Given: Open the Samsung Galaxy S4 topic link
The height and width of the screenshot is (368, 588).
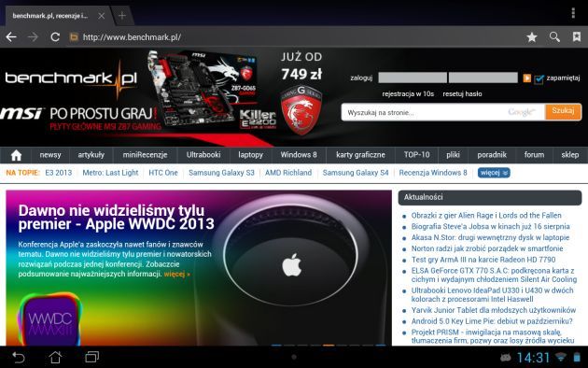Looking at the screenshot, I should coord(356,173).
